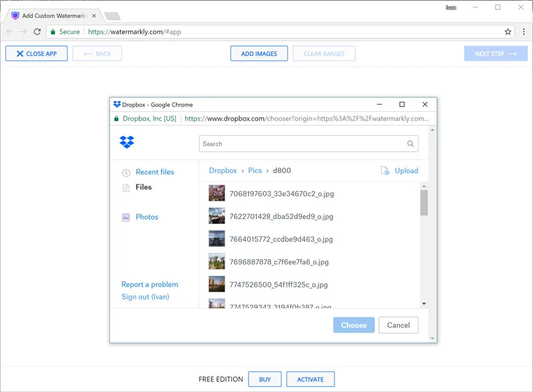The height and width of the screenshot is (392, 533).
Task: Click the Secure padlock icon
Action: [53, 31]
